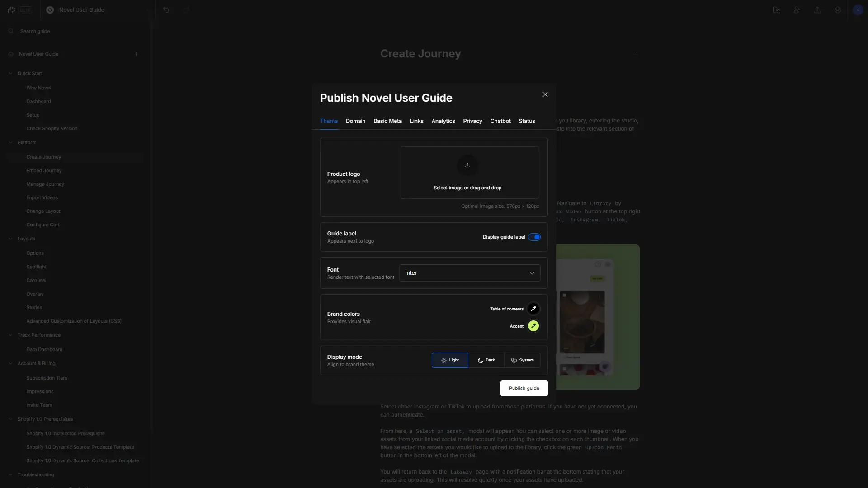Open the Chatbot publish settings tab
868x488 pixels.
tap(500, 121)
